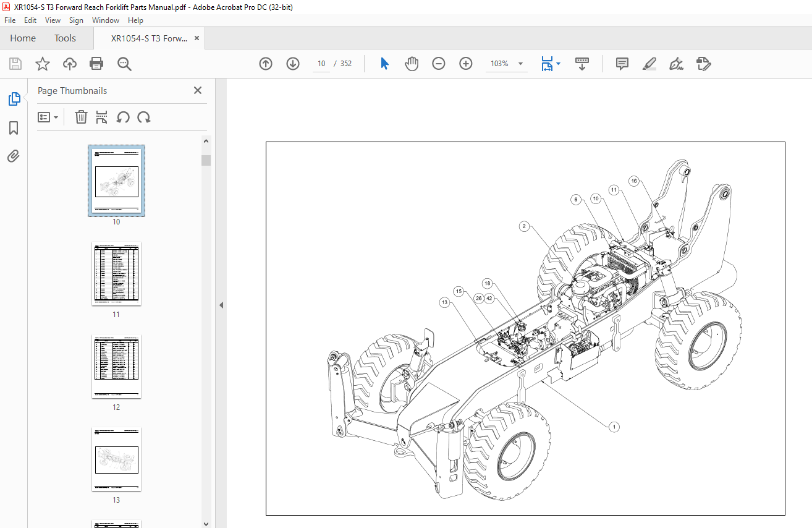Screen dimensions: 812x528
Task: Rotate page counterclockwise
Action: (x=123, y=117)
